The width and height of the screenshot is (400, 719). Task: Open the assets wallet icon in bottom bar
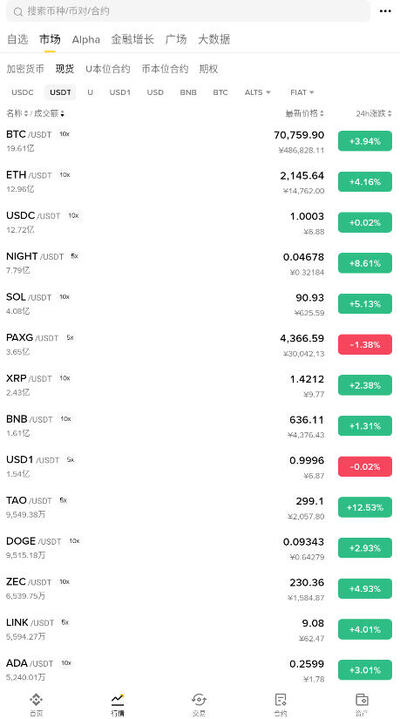362,699
